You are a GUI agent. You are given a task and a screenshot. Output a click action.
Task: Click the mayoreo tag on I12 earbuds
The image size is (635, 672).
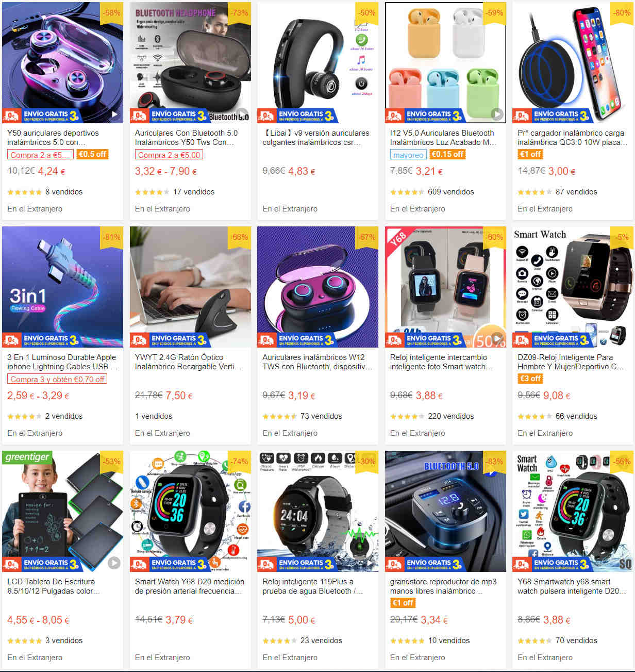click(408, 154)
